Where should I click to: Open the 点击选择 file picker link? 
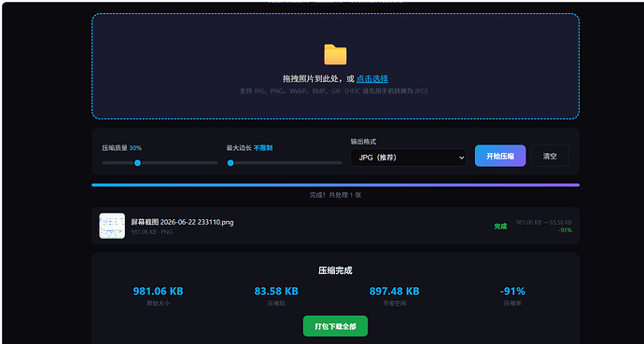(372, 78)
